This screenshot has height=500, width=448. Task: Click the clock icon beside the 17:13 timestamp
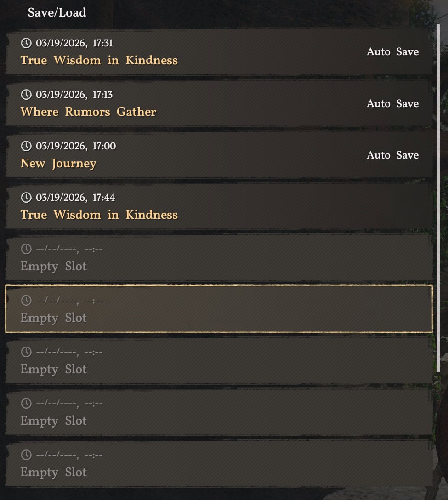(26, 95)
